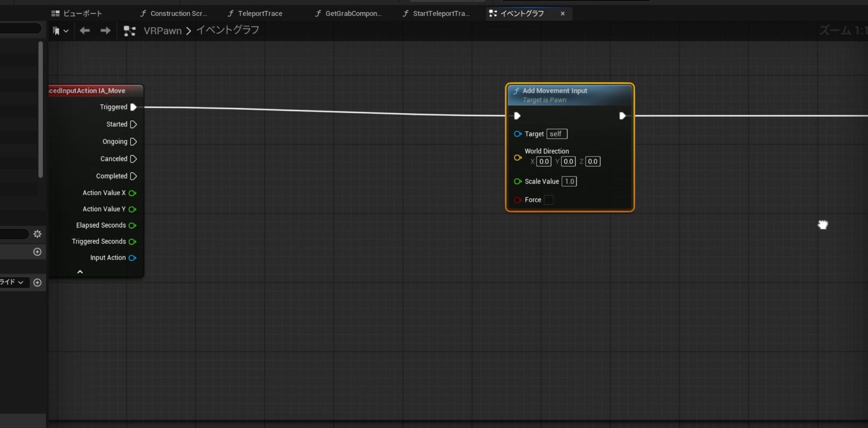Click the back navigation arrow
The image size is (868, 428).
(85, 31)
